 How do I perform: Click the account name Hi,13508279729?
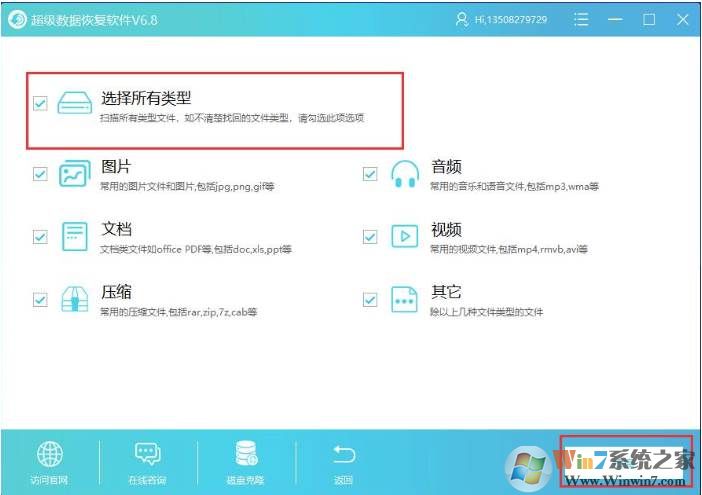pos(511,20)
